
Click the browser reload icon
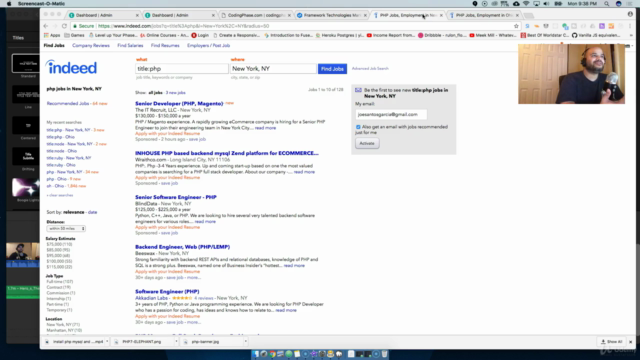coord(64,26)
